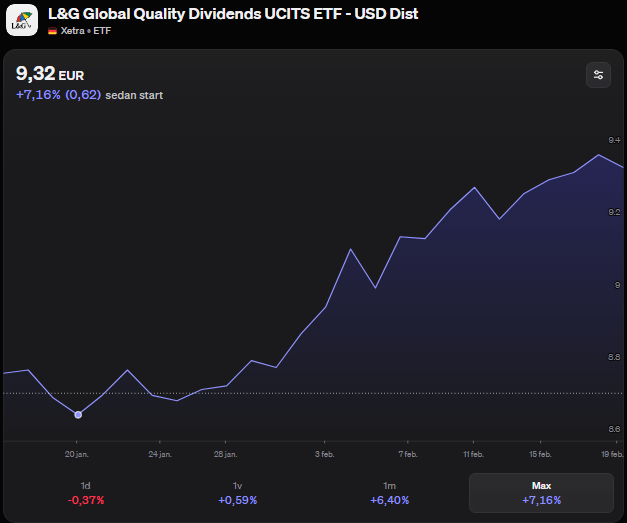
Task: Click the 9.2 price axis label
Action: point(614,212)
